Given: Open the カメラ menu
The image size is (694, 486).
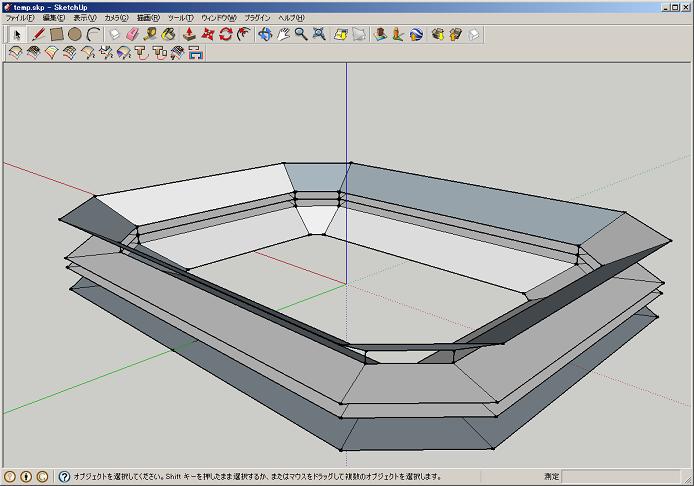Looking at the screenshot, I should 116,18.
